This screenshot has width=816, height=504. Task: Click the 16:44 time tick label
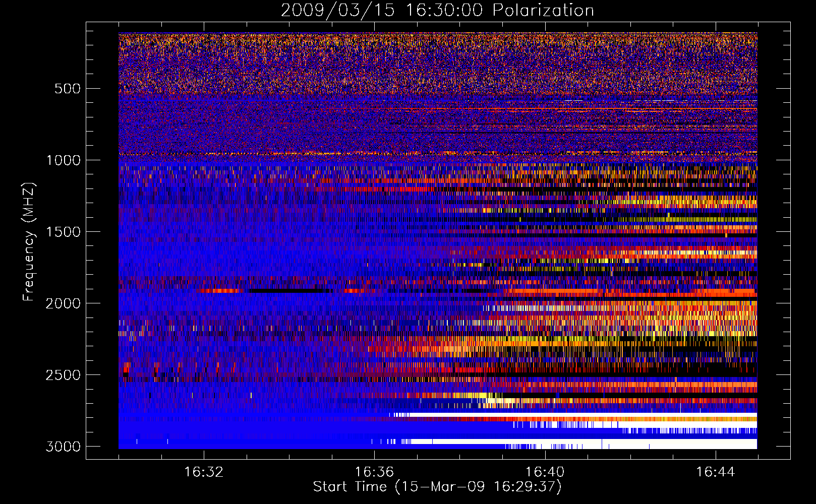(x=716, y=472)
